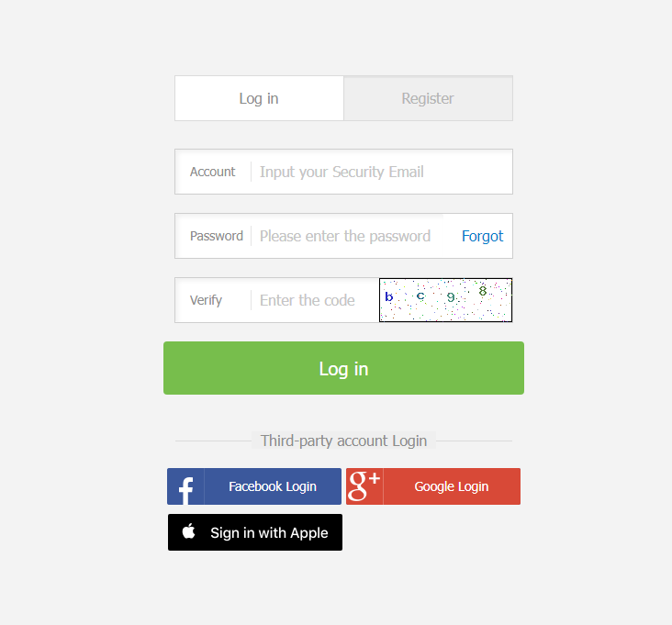Image resolution: width=672 pixels, height=625 pixels.
Task: Click the Google plus logo icon
Action: pyautogui.click(x=364, y=486)
